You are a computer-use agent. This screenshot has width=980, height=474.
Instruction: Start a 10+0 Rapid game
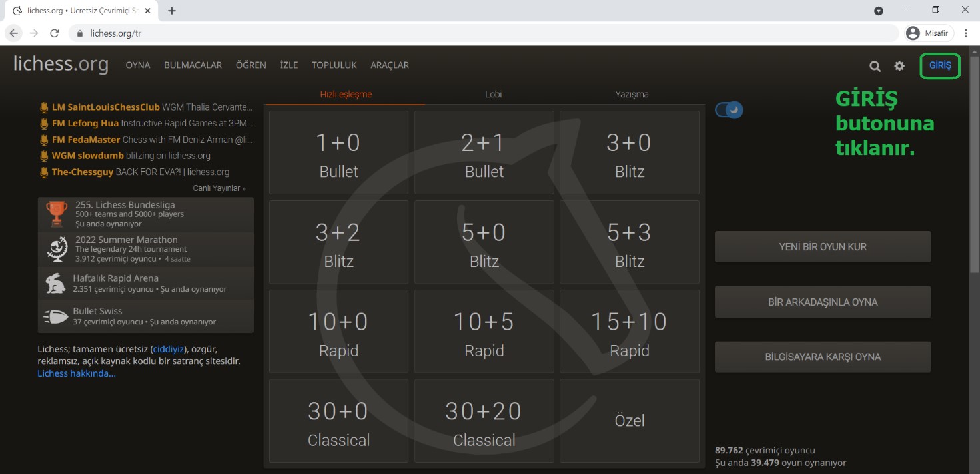pos(339,332)
